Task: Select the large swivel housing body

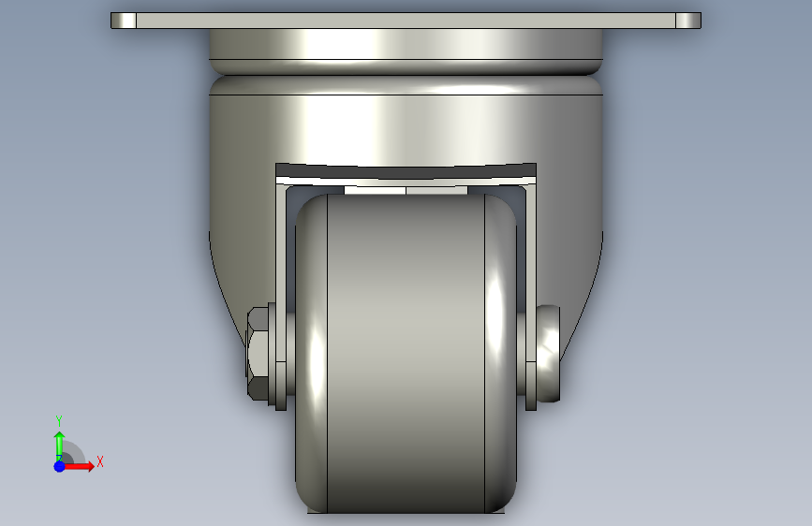Action: tap(406, 129)
